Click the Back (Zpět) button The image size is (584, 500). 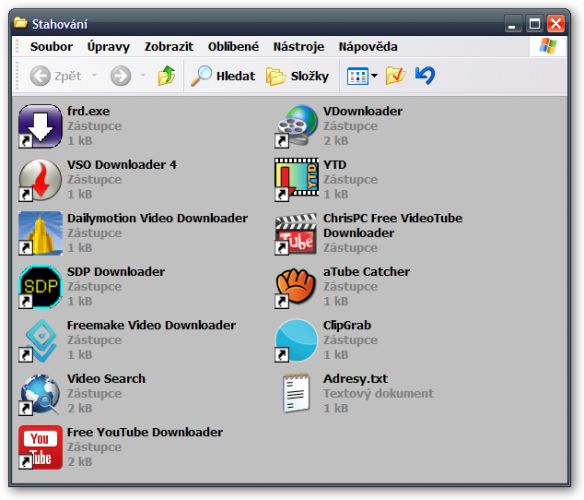pos(56,76)
